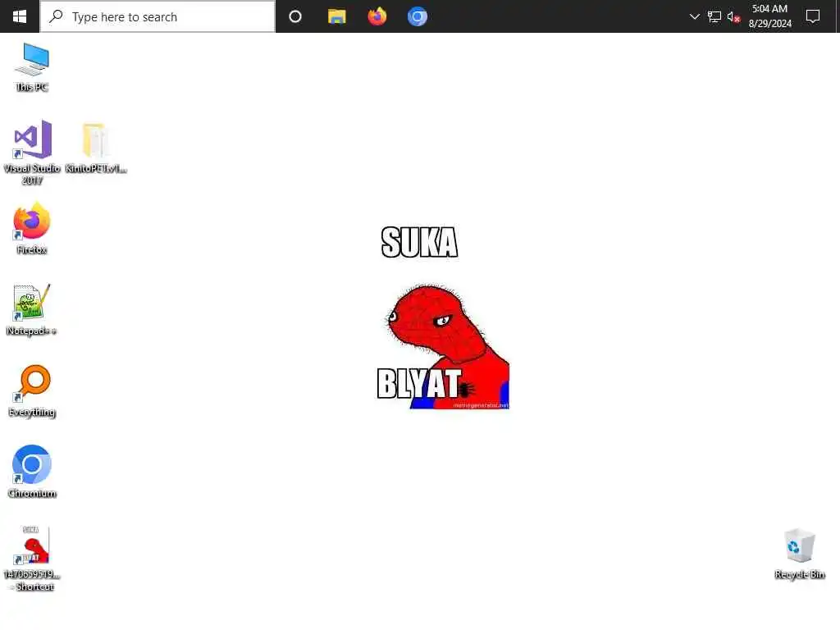This screenshot has width=840, height=630.
Task: Click the muted volume tray icon
Action: click(733, 16)
